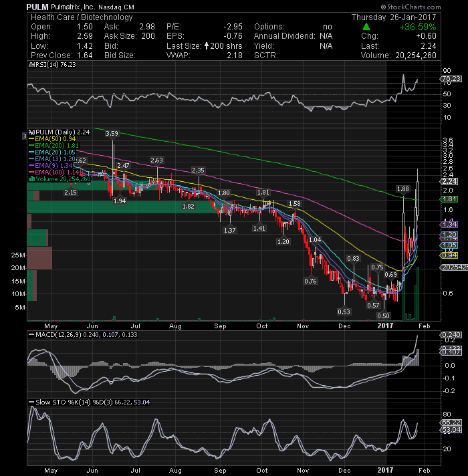This screenshot has width=468, height=476.
Task: Select the 'EMA(100) 1.14' legend entry
Action: (x=57, y=172)
